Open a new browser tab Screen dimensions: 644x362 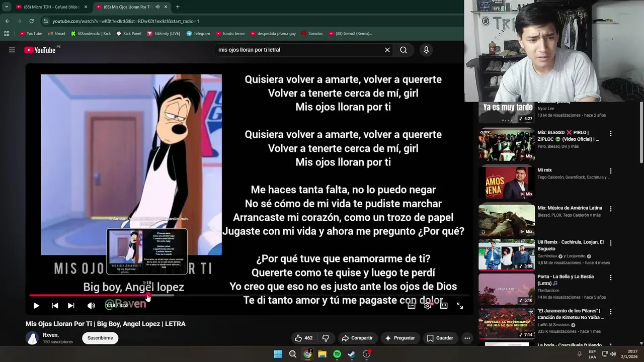pos(178,7)
